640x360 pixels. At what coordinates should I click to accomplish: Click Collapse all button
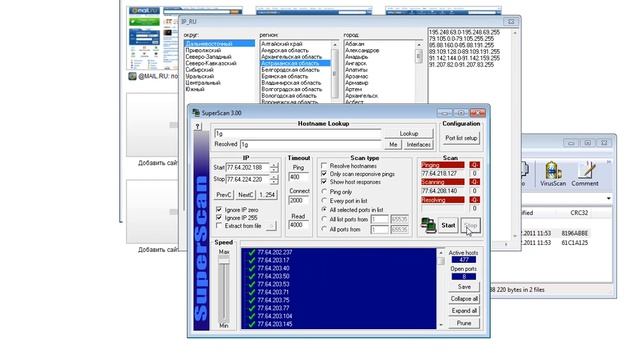coord(464,299)
